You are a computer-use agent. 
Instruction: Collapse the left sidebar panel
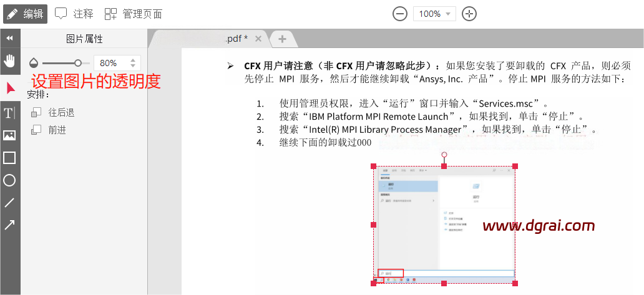pos(9,39)
